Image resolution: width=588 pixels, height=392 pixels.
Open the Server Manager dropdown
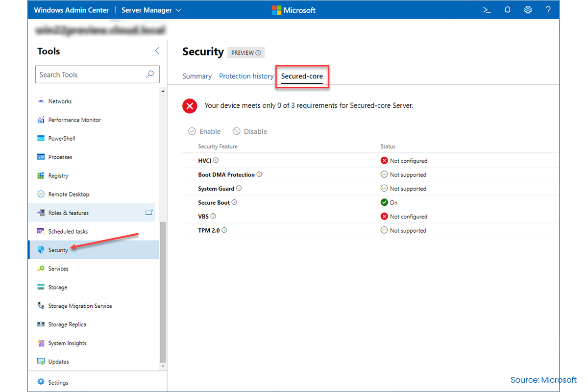point(151,10)
